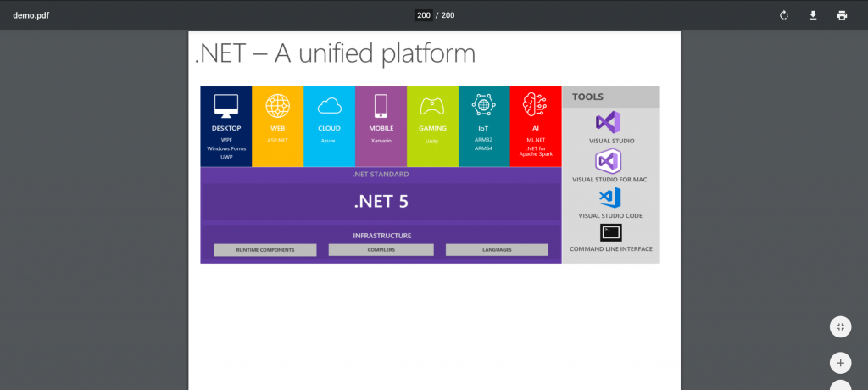Click the 'Azure' text

(x=328, y=141)
